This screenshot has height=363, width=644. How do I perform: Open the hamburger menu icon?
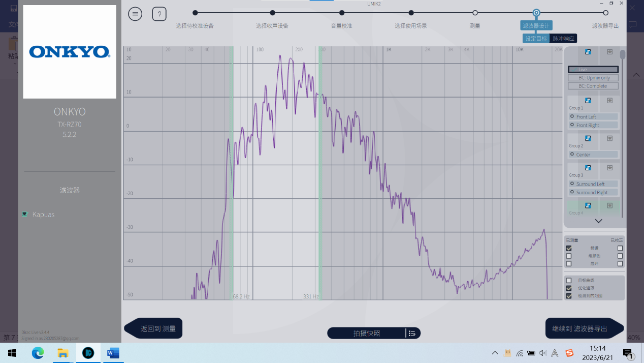click(135, 14)
